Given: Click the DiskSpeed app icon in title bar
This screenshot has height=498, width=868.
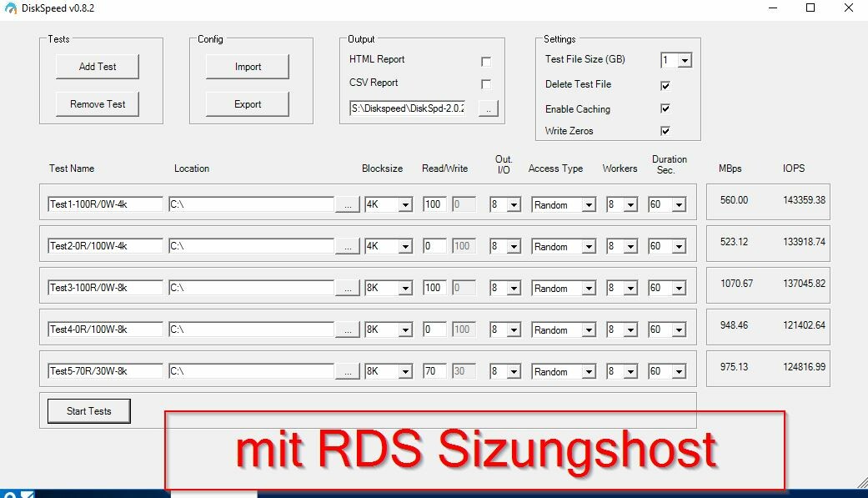Looking at the screenshot, I should 10,8.
